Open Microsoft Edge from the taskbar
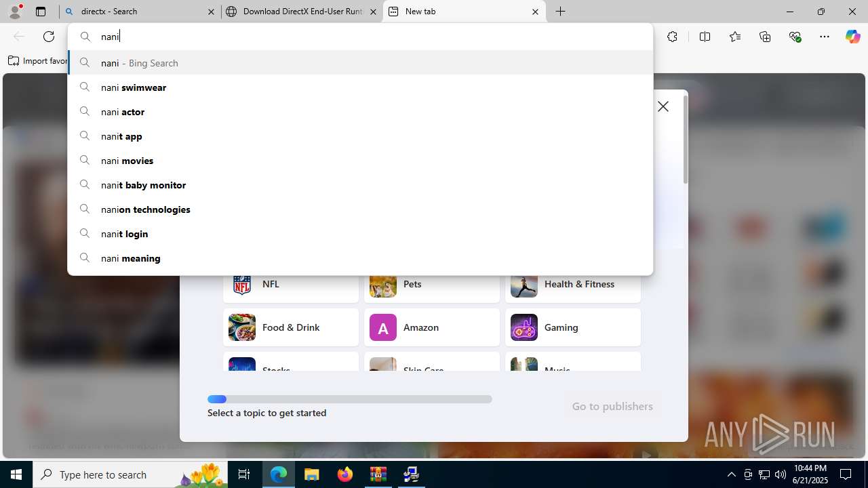This screenshot has height=488, width=868. [x=279, y=474]
